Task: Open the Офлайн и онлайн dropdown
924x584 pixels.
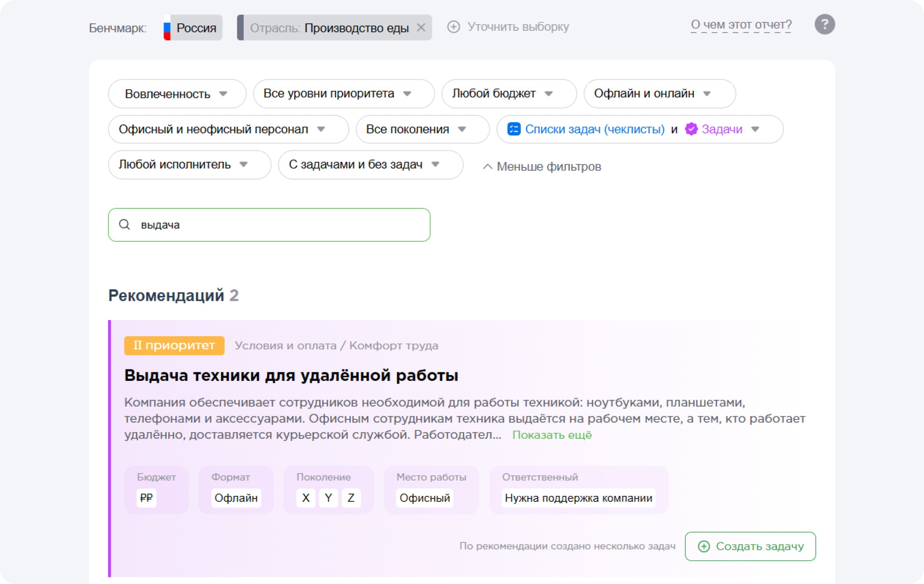Action: (660, 93)
